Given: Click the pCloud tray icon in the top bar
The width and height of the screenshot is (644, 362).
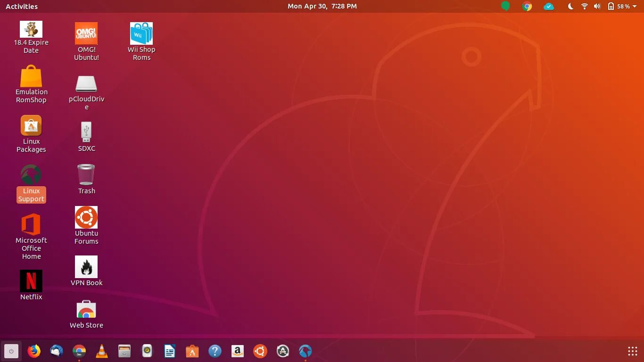Looking at the screenshot, I should click(549, 6).
